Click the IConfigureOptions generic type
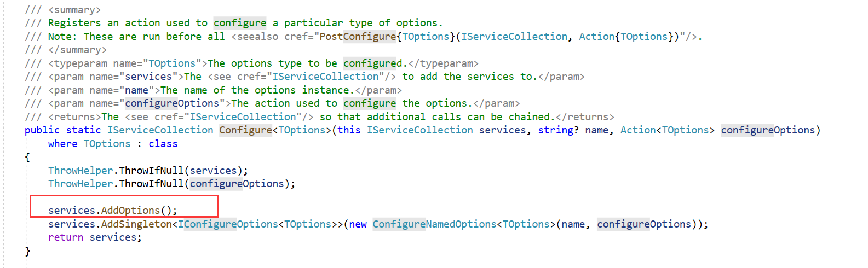Image resolution: width=868 pixels, height=268 pixels. (x=228, y=224)
